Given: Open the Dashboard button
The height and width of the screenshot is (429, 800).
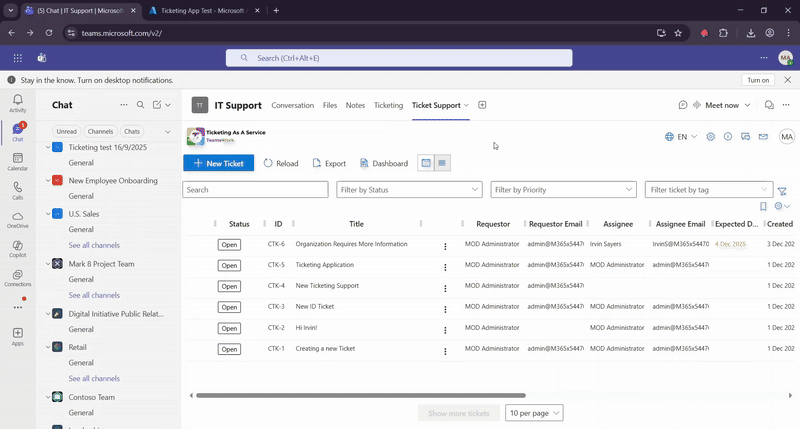Looking at the screenshot, I should coord(384,163).
